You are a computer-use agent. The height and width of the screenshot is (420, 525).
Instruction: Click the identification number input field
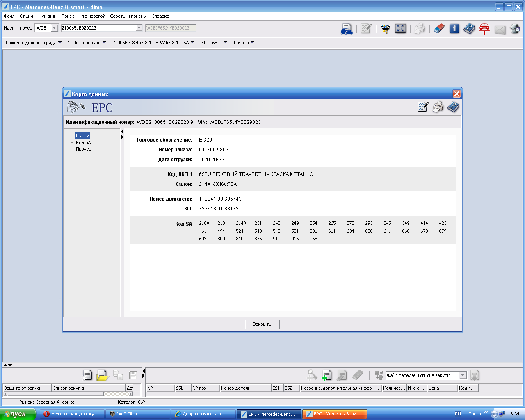click(98, 28)
